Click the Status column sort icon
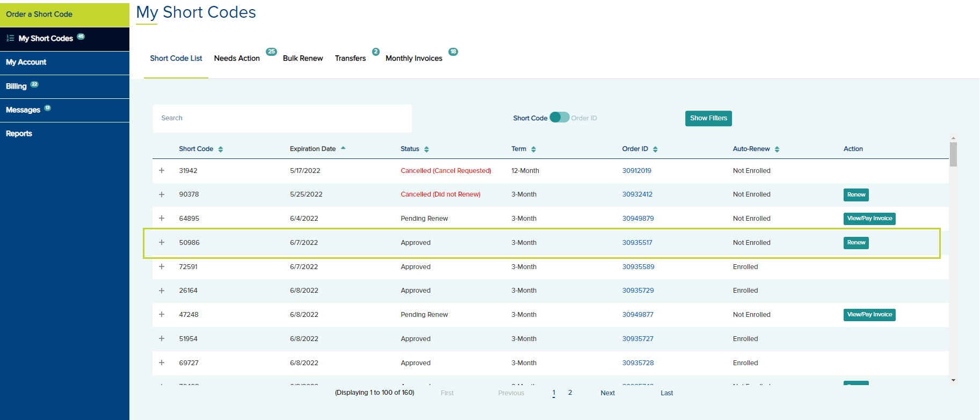980x420 pixels. (426, 149)
